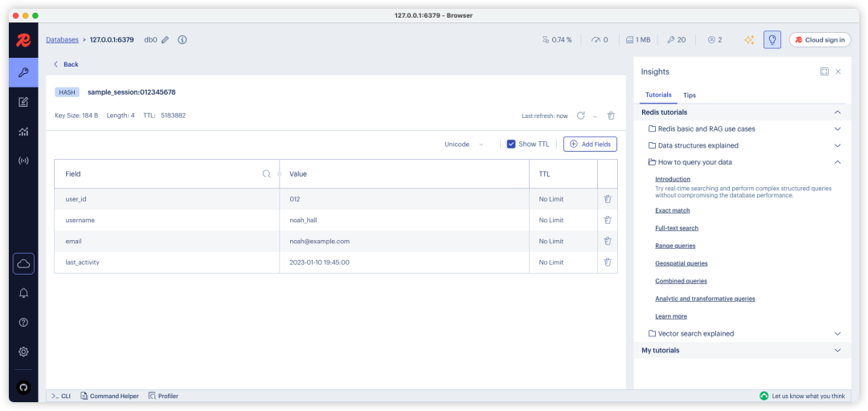The width and height of the screenshot is (868, 411).
Task: Open the Full-text search tutorial
Action: 677,228
